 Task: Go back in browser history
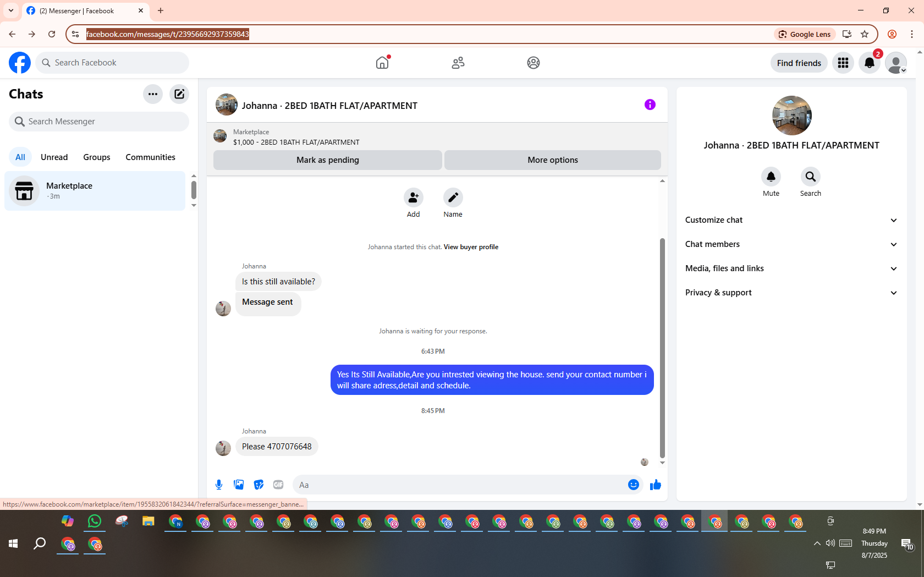(x=12, y=34)
